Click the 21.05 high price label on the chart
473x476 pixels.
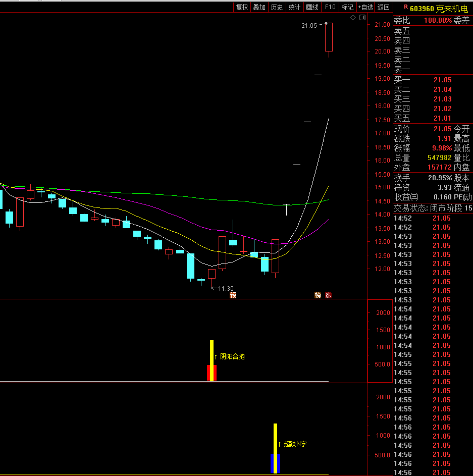click(309, 26)
